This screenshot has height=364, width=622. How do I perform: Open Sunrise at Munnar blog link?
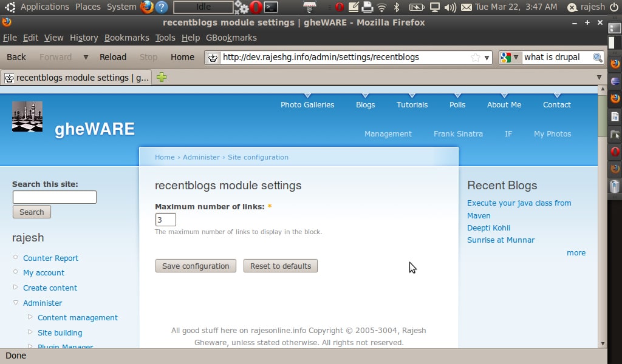coord(501,240)
